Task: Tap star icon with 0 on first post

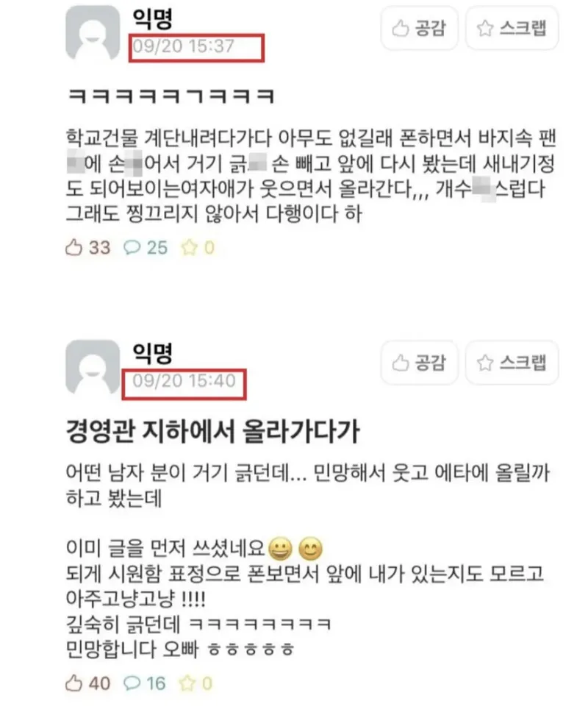Action: pyautogui.click(x=189, y=248)
